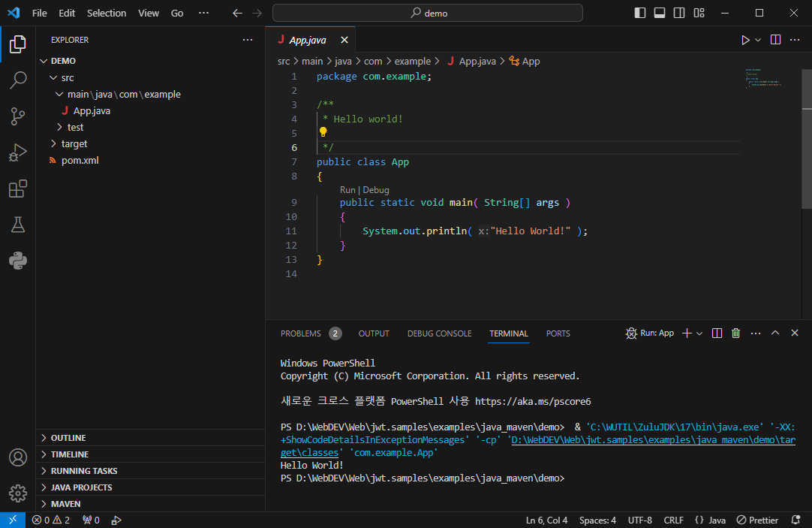The height and width of the screenshot is (528, 812).
Task: Click the Search icon in activity bar
Action: coord(18,80)
